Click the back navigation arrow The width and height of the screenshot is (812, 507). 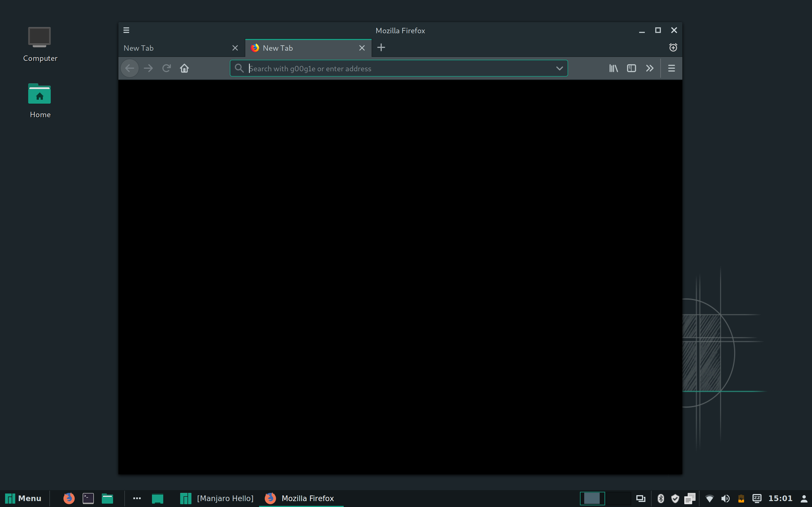pos(129,68)
